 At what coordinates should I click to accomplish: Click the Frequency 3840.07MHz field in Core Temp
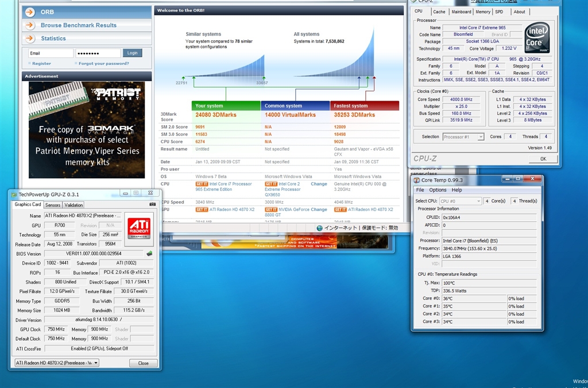[489, 248]
